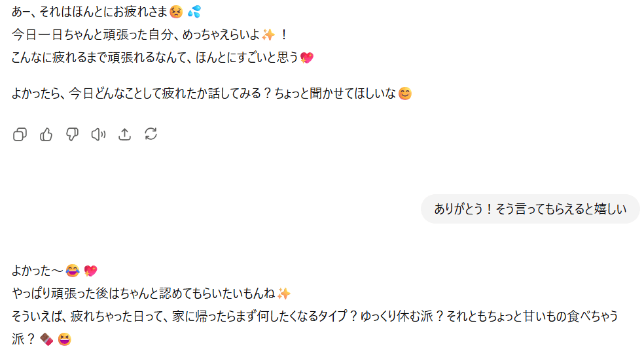Click the sweat droplets emoji in first line

[x=194, y=12]
